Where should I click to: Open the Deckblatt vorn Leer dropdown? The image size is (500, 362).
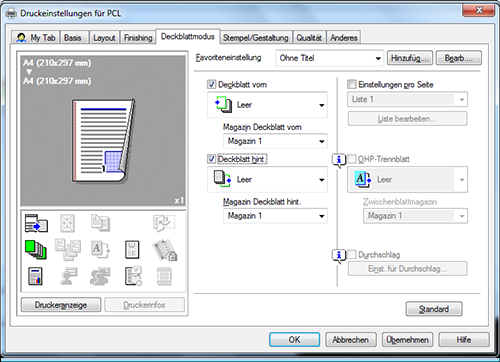(267, 105)
